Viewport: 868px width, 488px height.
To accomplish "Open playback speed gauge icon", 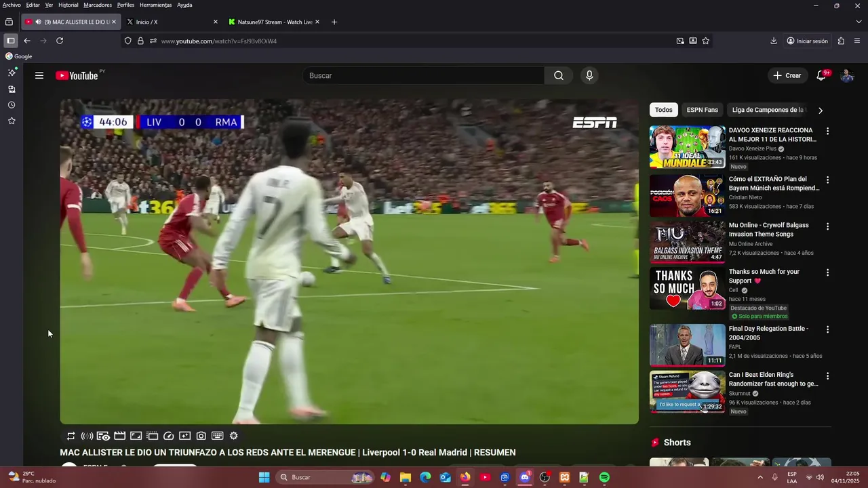I will 169,436.
